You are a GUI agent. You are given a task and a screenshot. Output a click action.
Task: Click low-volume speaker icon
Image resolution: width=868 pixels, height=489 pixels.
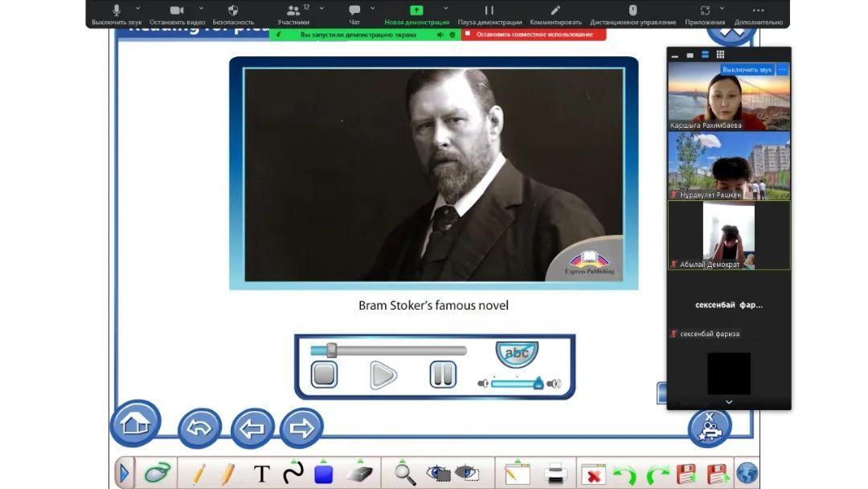483,383
